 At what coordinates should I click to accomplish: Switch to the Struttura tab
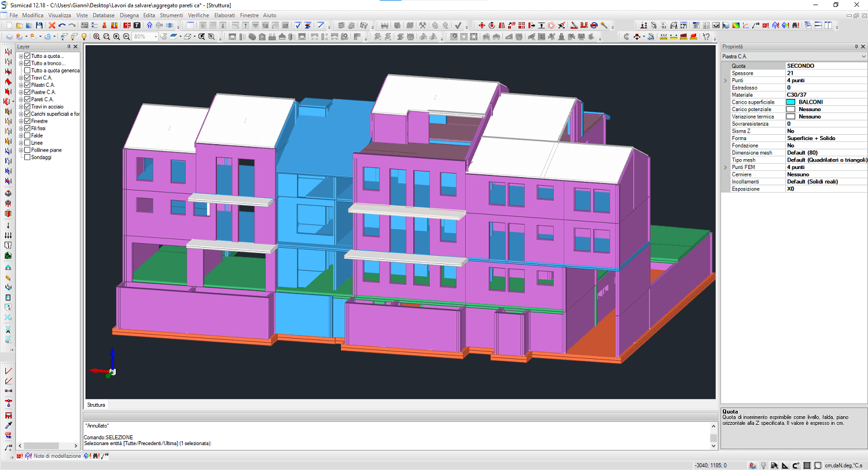[x=96, y=405]
